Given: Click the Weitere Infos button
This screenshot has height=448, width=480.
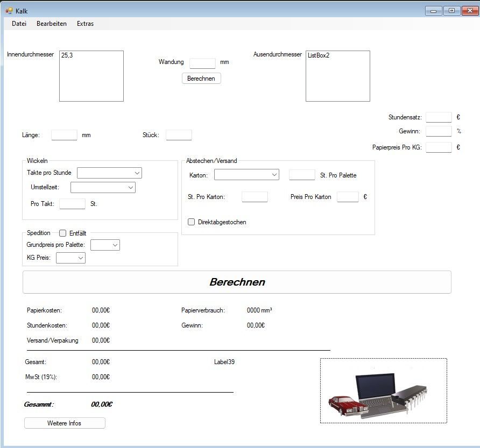Looking at the screenshot, I should pos(65,423).
